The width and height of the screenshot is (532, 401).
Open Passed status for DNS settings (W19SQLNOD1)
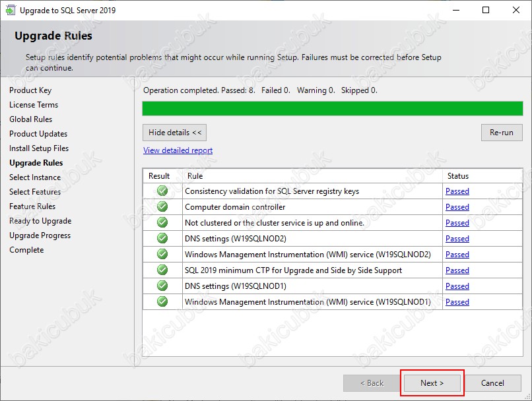(x=457, y=286)
